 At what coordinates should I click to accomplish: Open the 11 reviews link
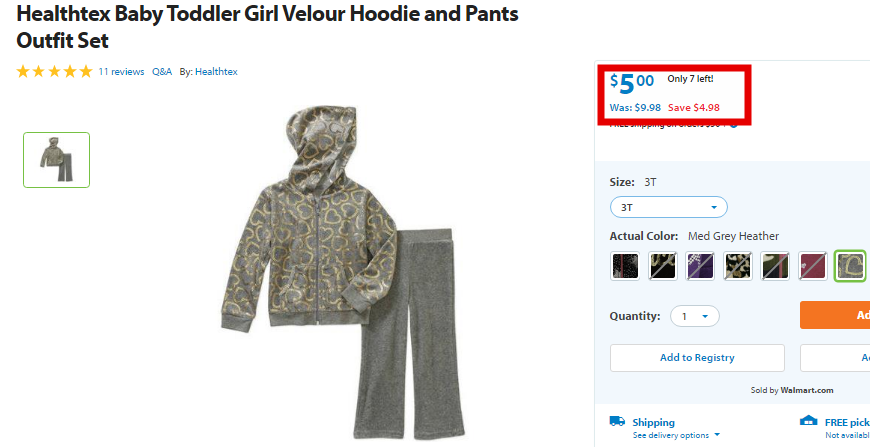click(x=121, y=72)
